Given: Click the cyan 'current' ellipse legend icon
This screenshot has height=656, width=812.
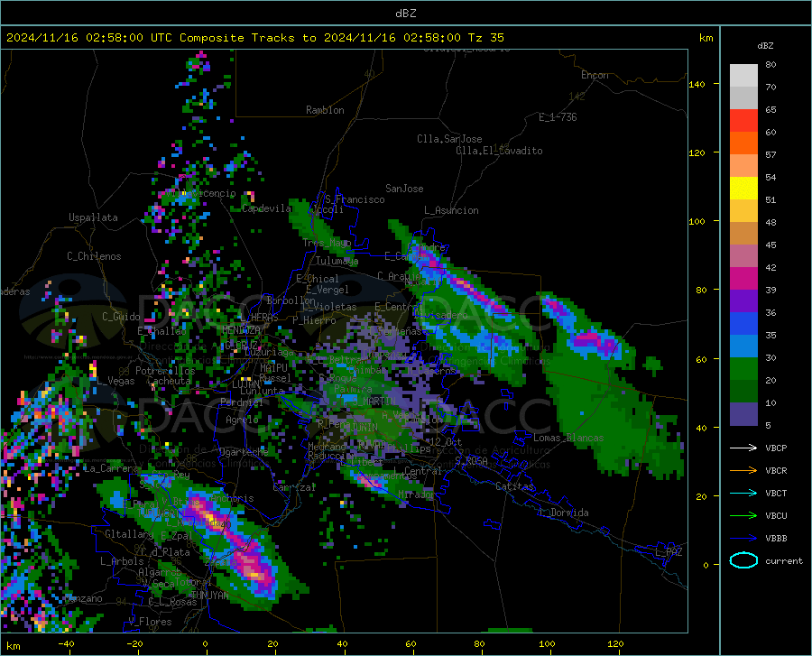Looking at the screenshot, I should point(743,560).
